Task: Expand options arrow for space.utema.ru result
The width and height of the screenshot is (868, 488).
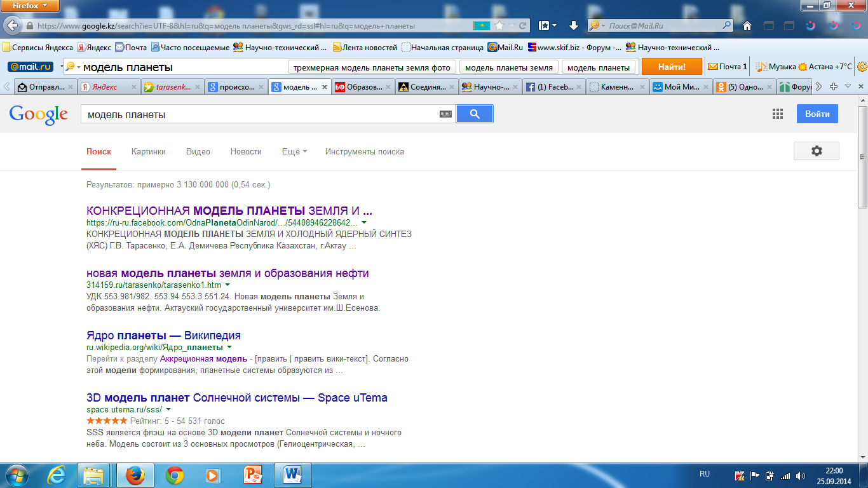Action: [168, 410]
